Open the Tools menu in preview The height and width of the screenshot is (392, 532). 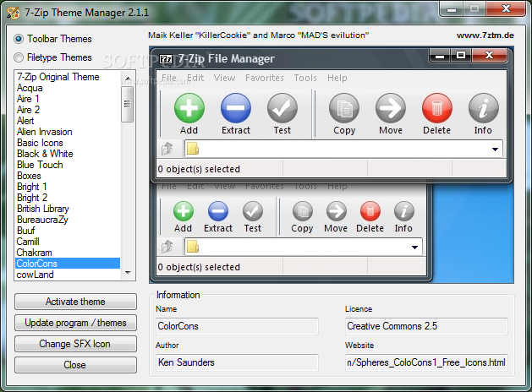305,79
